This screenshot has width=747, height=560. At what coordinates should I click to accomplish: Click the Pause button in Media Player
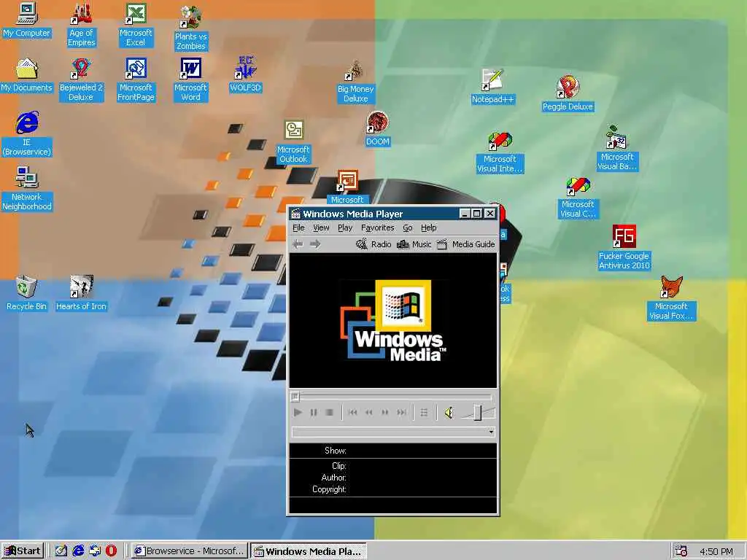coord(314,413)
